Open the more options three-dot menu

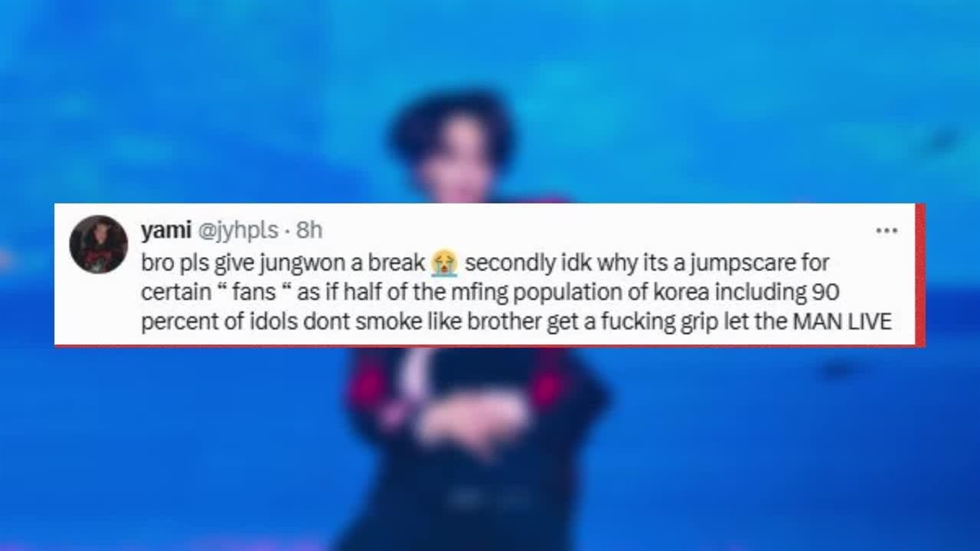point(886,230)
